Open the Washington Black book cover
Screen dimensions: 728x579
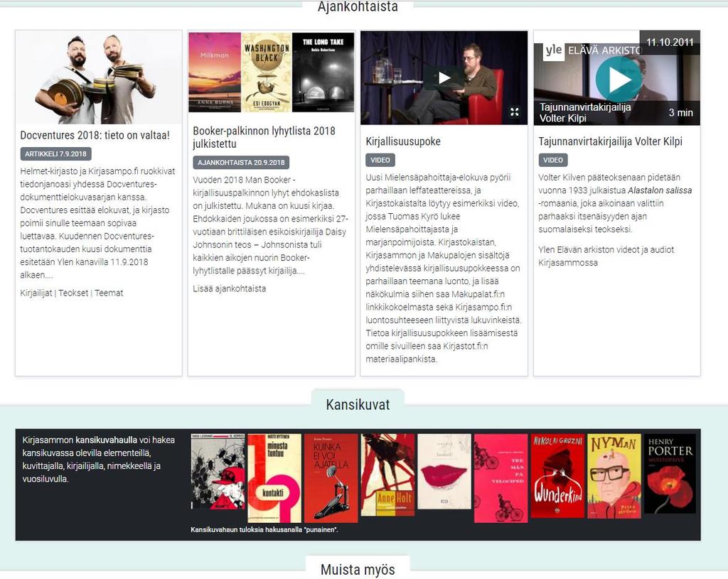267,72
